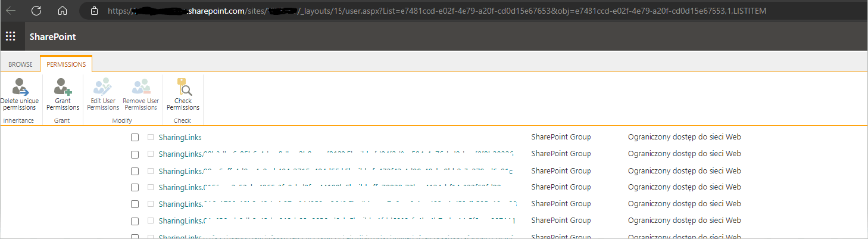Open the plain SharingLinks group link
The width and height of the screenshot is (868, 239).
pos(180,137)
